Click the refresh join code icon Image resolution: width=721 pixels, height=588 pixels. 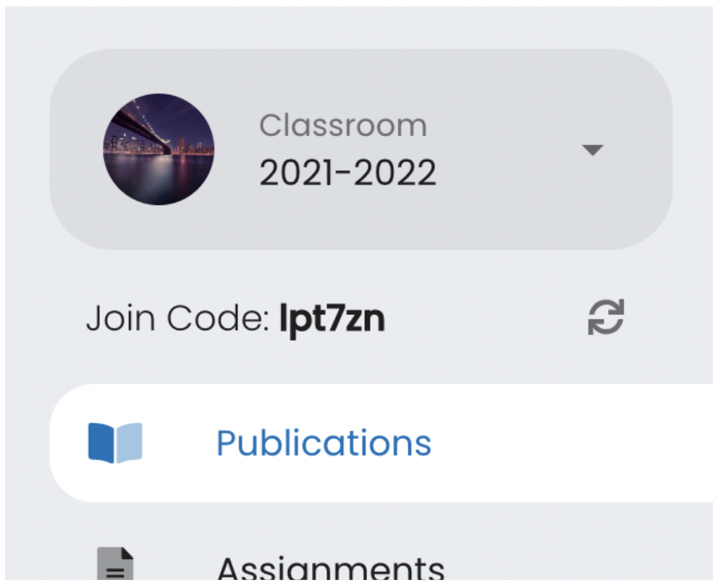(605, 318)
